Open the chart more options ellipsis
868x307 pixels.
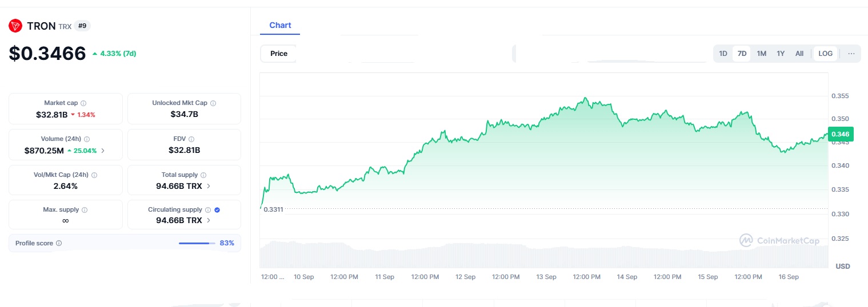851,54
